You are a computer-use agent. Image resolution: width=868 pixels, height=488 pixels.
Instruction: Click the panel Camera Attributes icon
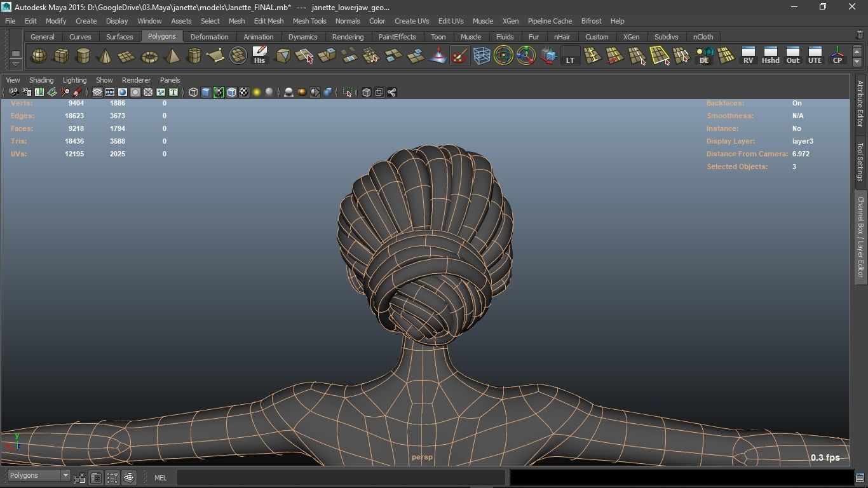tap(26, 92)
